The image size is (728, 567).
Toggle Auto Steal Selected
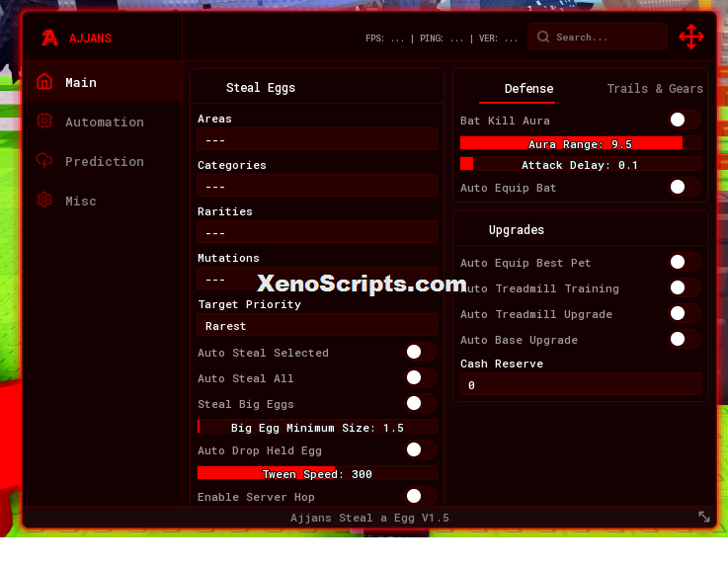coord(421,352)
